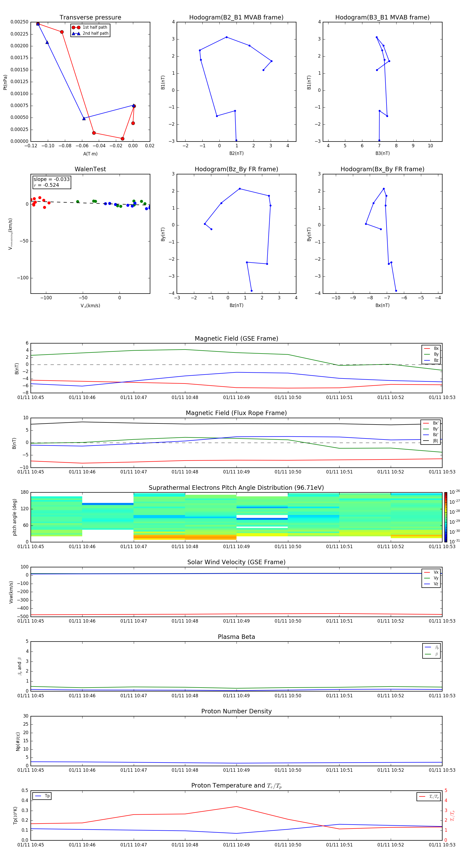Click the beta_p legend entry in Plasma Beta
The height and width of the screenshot is (868, 473).
click(x=431, y=647)
